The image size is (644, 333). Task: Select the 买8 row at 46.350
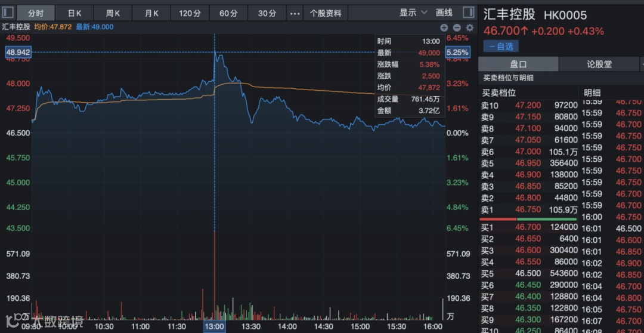click(528, 308)
